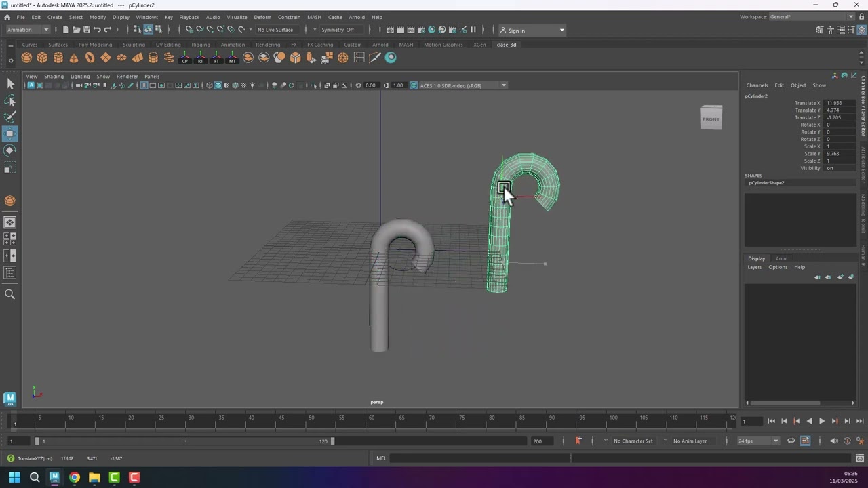Click the FT freeze transform shelf icon
The height and width of the screenshot is (488, 868).
(x=216, y=58)
